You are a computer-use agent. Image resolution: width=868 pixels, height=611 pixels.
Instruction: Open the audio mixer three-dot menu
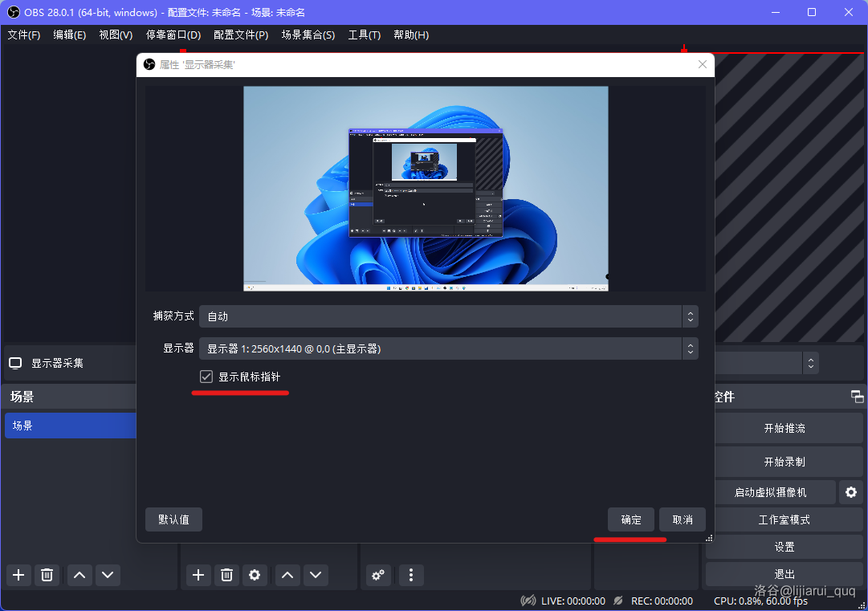click(411, 575)
